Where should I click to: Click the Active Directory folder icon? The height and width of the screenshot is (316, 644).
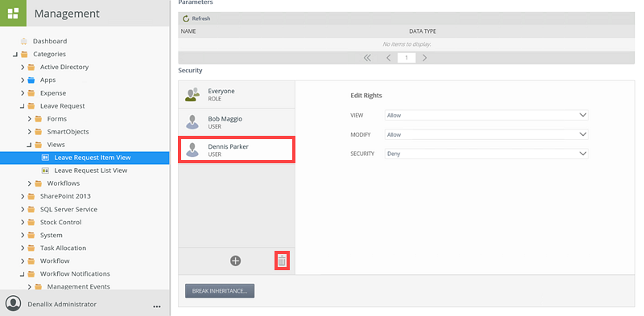tap(31, 67)
